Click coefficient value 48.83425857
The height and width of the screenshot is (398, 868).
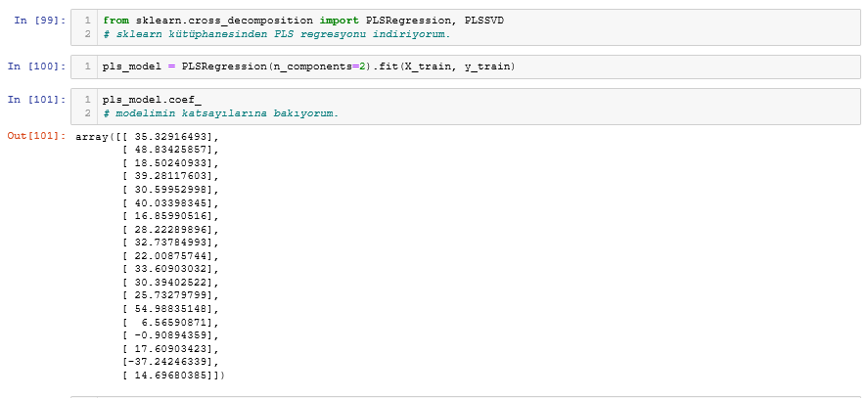point(172,149)
